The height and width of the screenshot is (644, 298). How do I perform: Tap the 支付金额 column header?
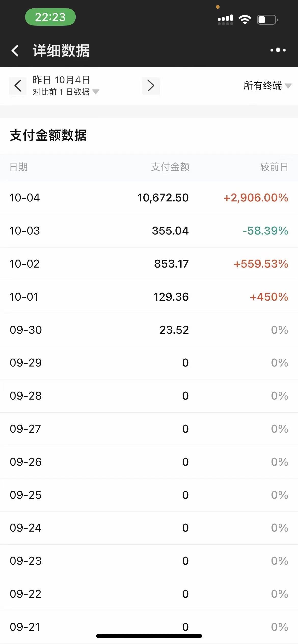coord(170,167)
